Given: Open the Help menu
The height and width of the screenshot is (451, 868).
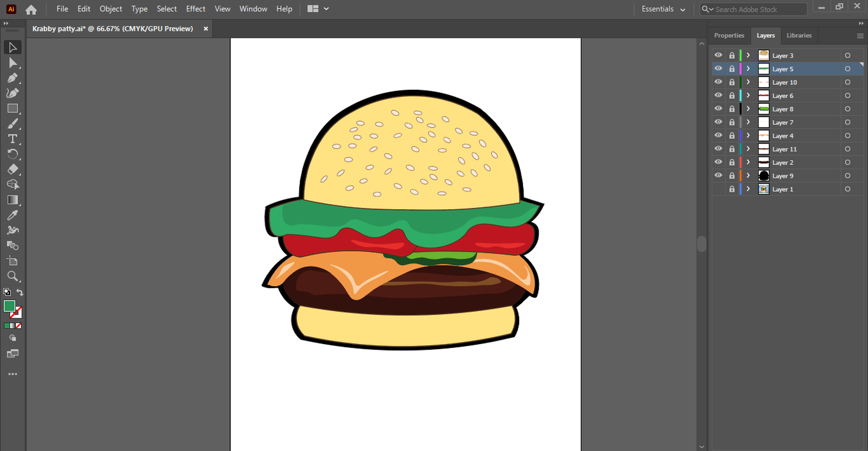Looking at the screenshot, I should 284,9.
